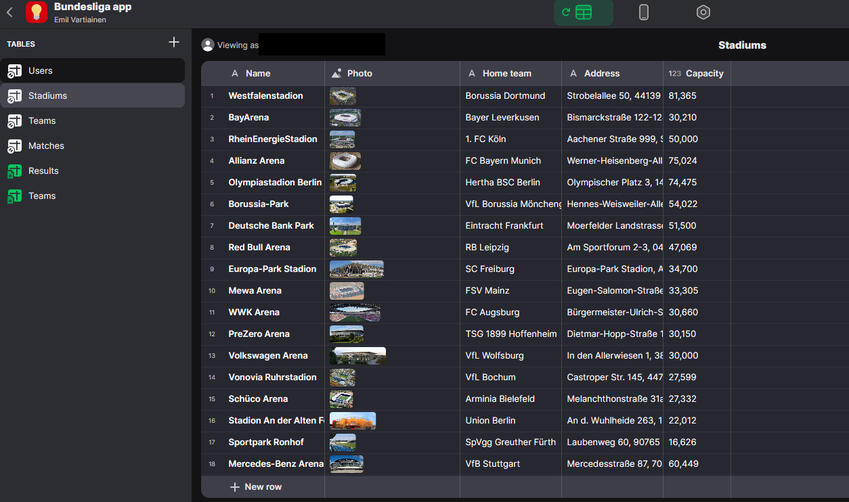Open the BayArena photo thumbnail
The height and width of the screenshot is (502, 849).
point(345,118)
